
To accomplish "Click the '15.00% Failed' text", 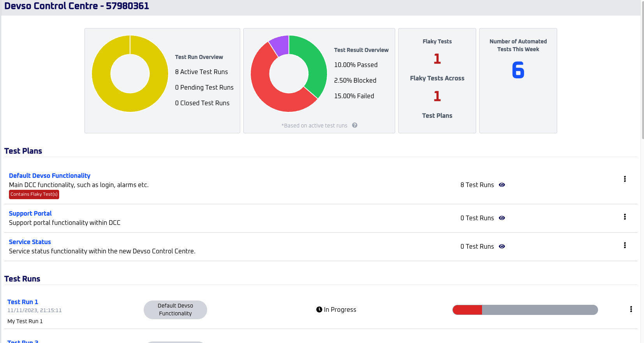I will (x=354, y=96).
